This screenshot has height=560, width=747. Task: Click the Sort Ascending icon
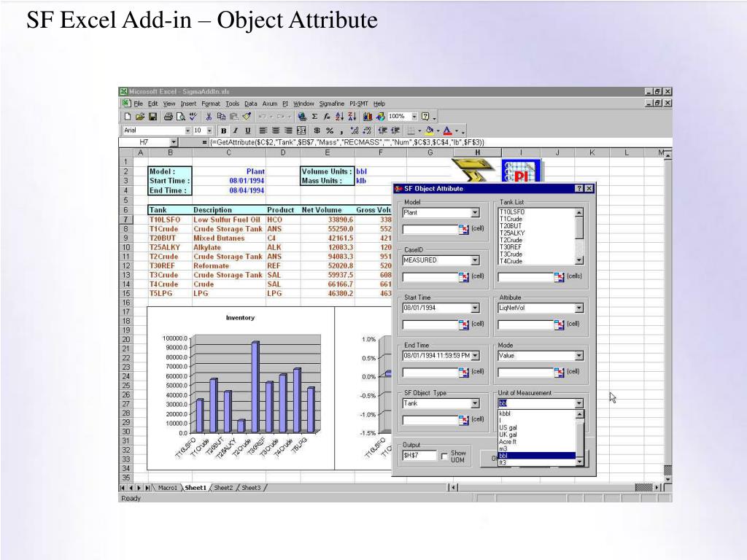click(339, 116)
